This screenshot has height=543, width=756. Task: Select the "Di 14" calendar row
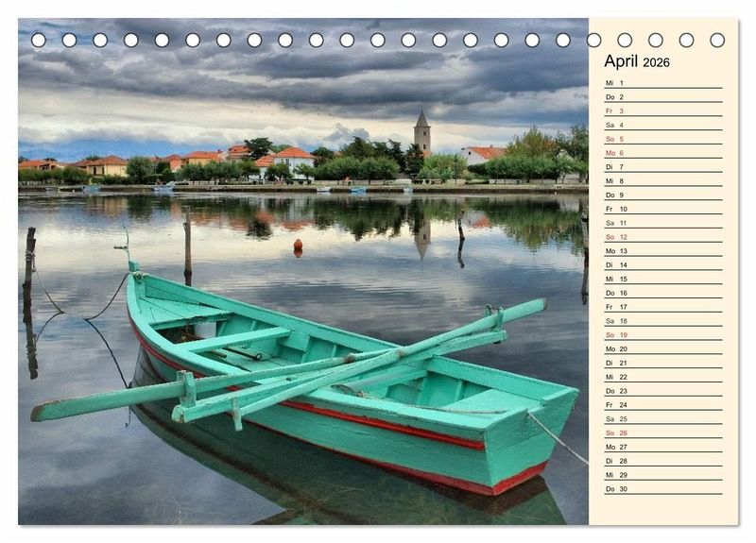point(663,264)
